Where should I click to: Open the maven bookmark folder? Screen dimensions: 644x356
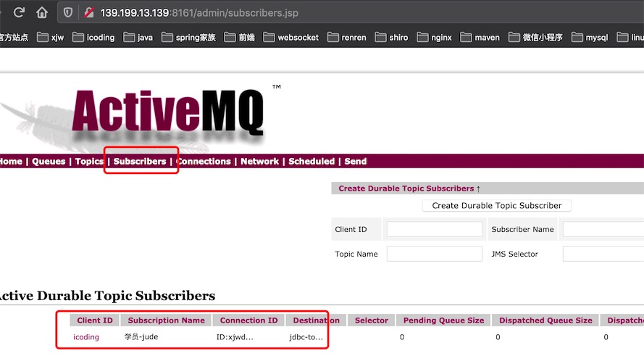coord(480,37)
